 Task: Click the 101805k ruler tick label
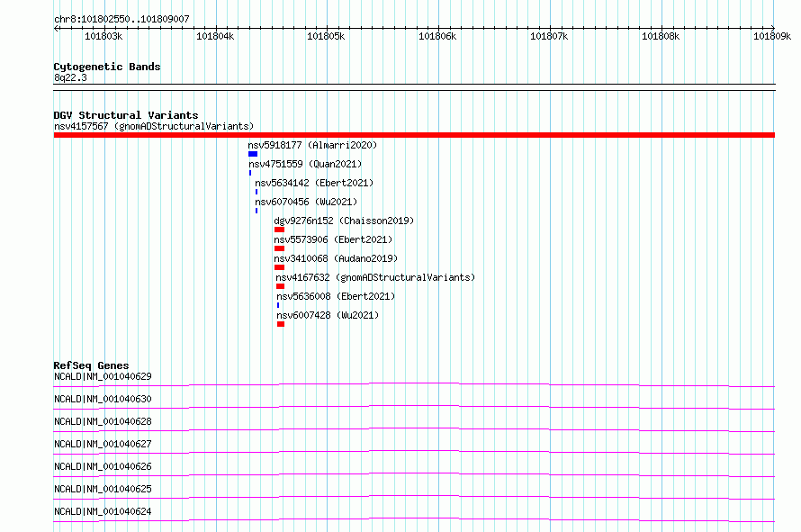(326, 36)
